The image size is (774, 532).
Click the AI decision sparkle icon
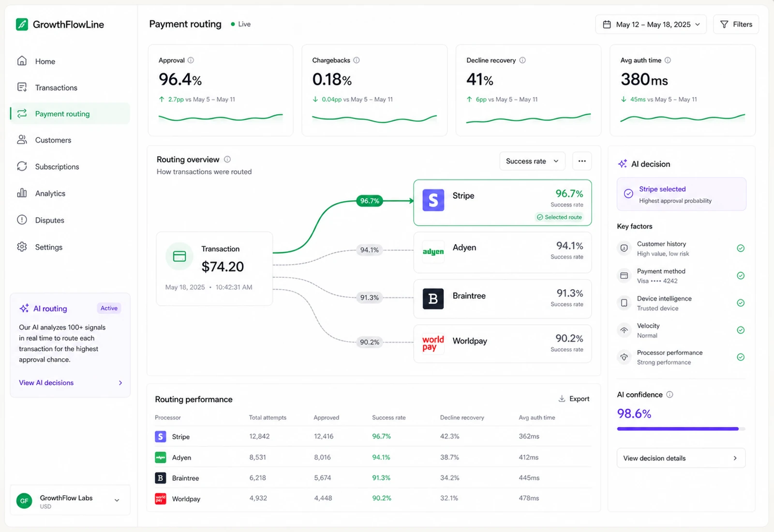click(623, 164)
